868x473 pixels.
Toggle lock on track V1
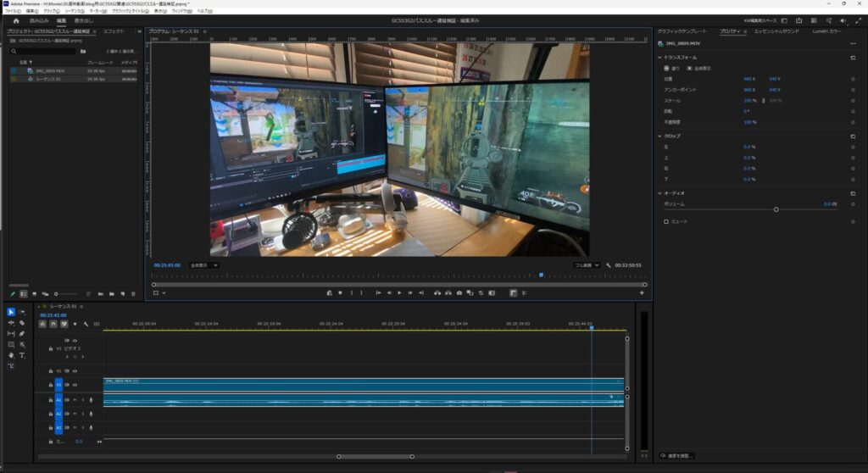click(x=50, y=385)
